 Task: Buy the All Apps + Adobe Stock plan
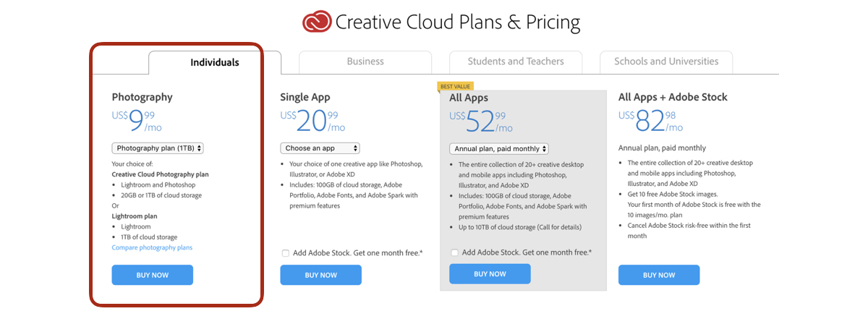click(659, 275)
